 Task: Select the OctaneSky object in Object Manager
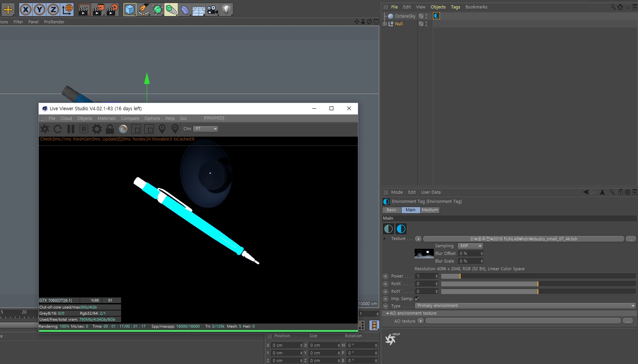(x=405, y=16)
